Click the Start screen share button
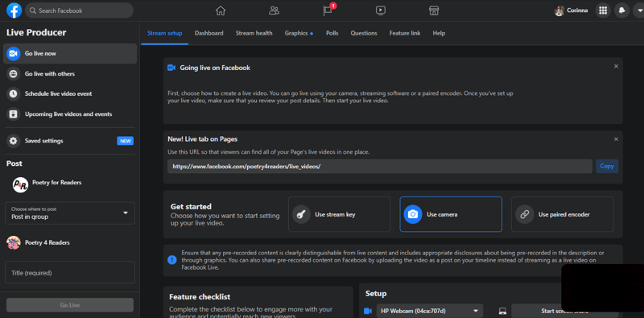The image size is (644, 318). tap(565, 311)
